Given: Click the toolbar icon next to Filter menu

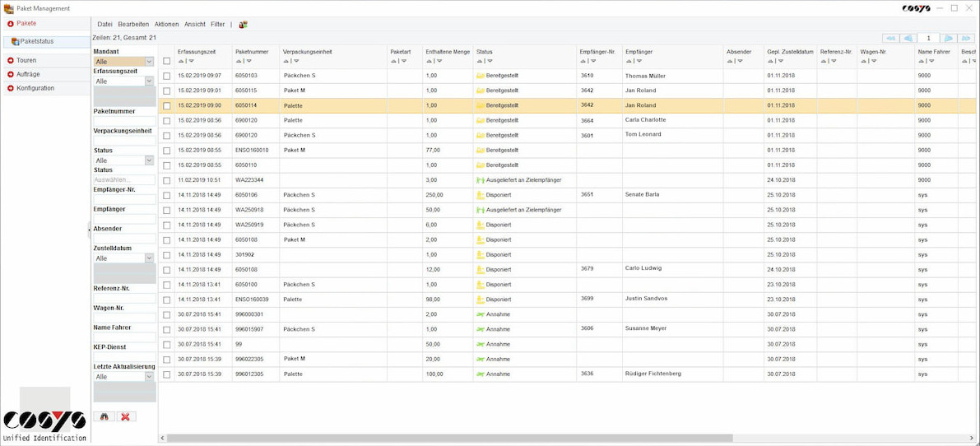Looking at the screenshot, I should (243, 25).
